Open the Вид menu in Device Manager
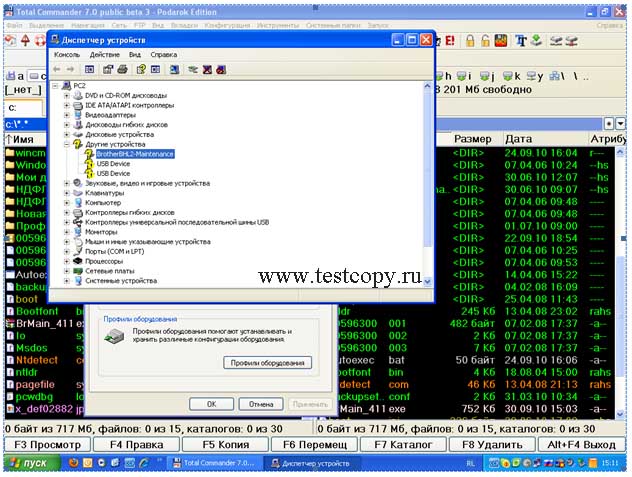The width and height of the screenshot is (632, 477). 135,54
